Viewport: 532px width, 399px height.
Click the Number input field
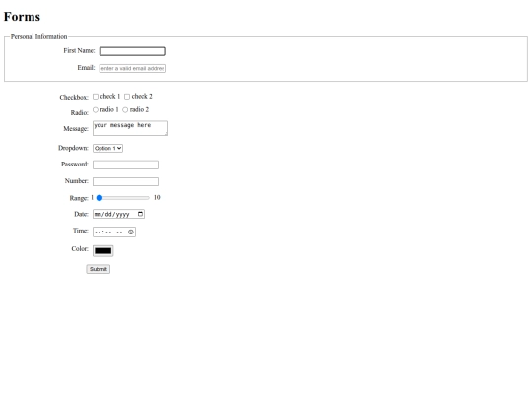coord(125,181)
